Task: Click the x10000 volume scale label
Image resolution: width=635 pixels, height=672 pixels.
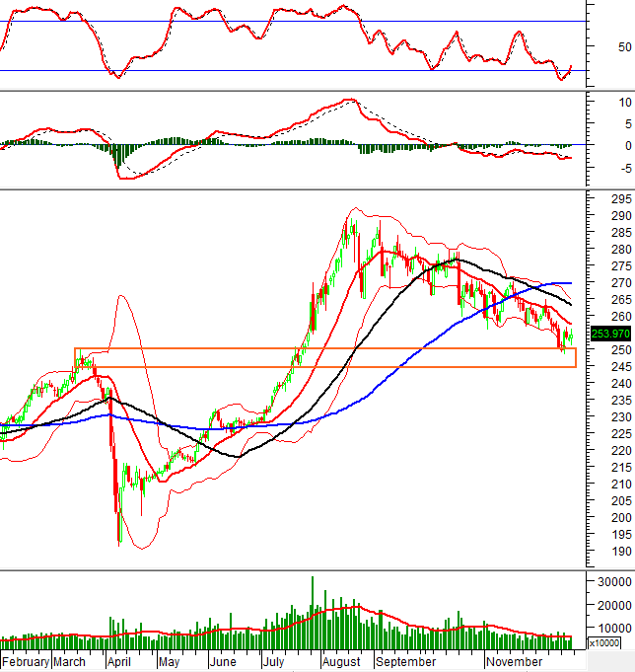Action: point(603,643)
